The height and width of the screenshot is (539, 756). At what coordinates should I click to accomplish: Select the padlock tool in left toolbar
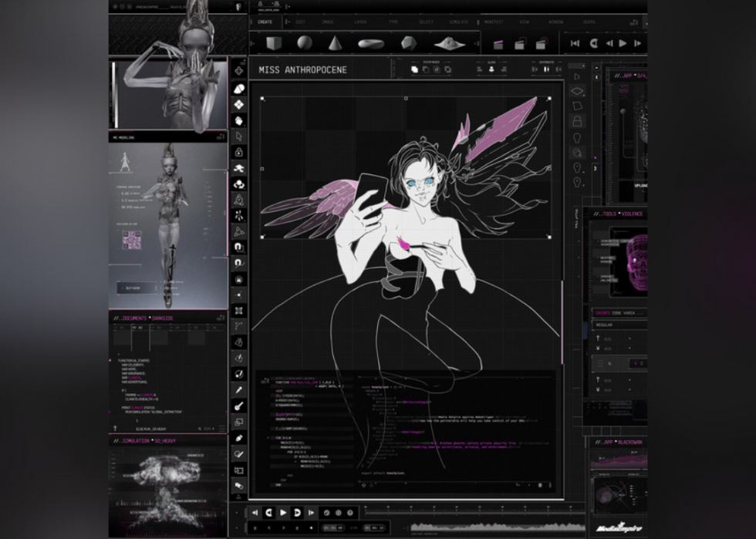coord(238,153)
